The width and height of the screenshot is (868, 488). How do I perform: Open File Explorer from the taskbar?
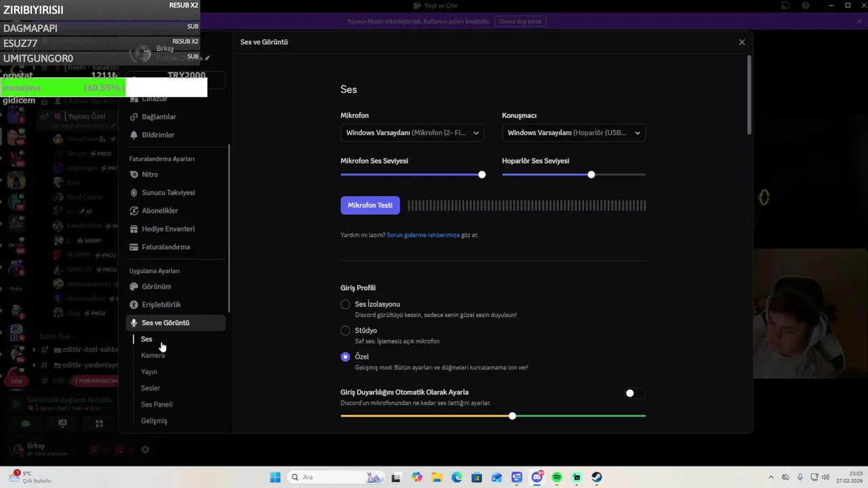tap(436, 477)
